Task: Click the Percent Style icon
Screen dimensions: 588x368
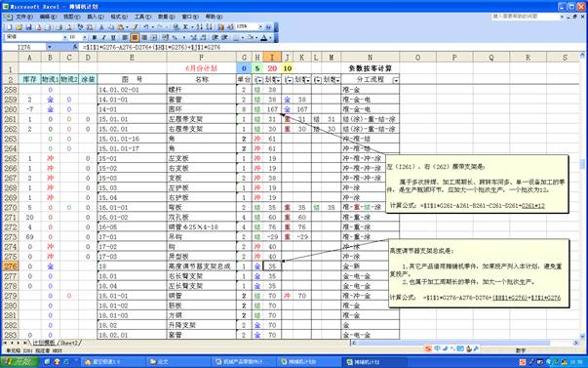Action: point(175,37)
